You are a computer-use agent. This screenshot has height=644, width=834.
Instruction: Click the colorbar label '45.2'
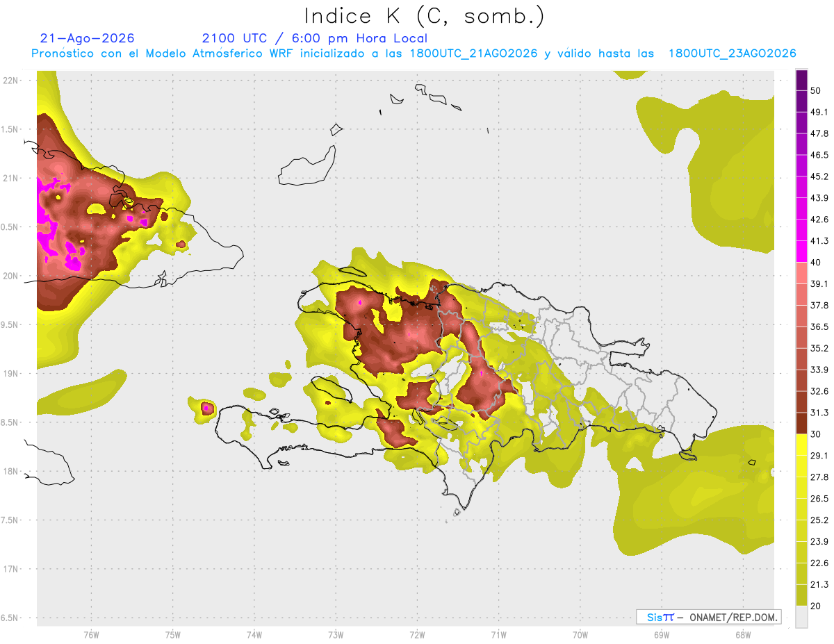pyautogui.click(x=820, y=176)
